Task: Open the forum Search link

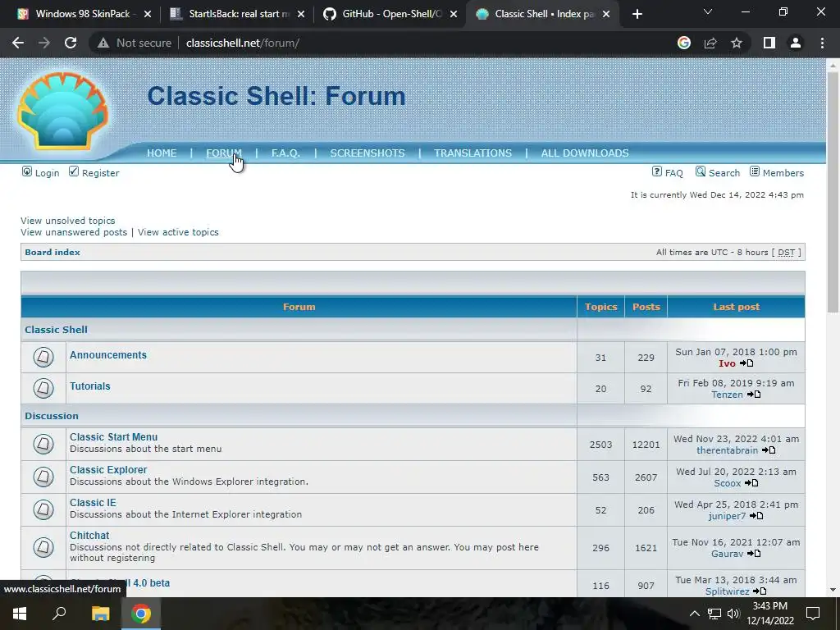Action: tap(718, 172)
